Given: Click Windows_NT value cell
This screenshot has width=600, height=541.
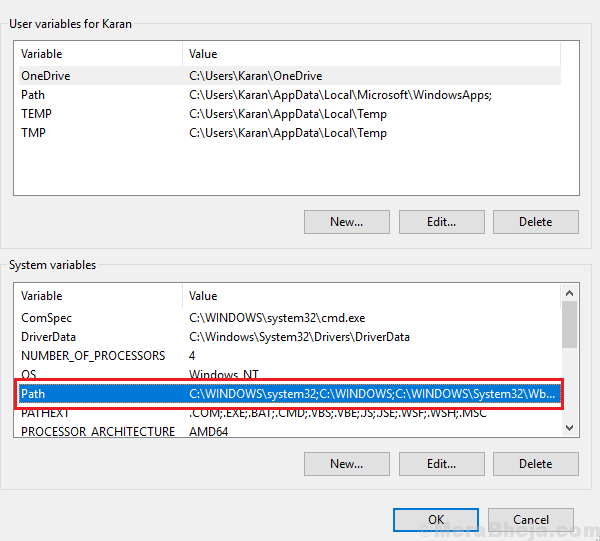Looking at the screenshot, I should point(224,374).
